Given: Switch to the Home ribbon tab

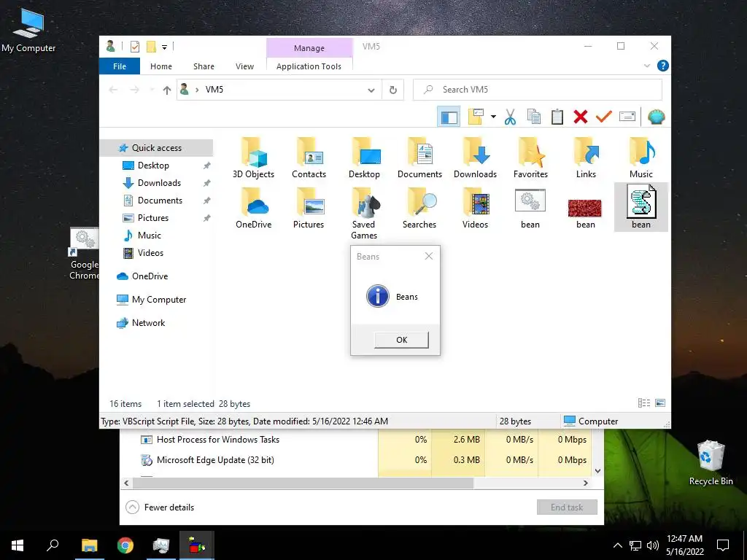Looking at the screenshot, I should click(161, 66).
